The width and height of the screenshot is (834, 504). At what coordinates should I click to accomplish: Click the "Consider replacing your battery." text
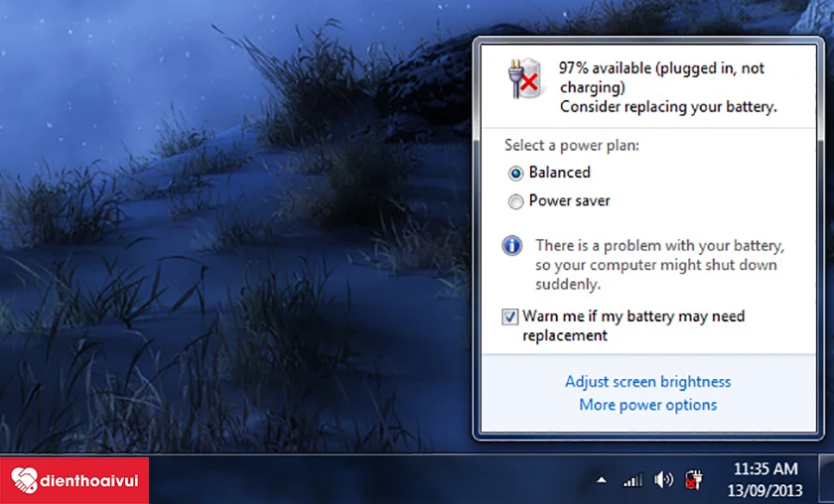tap(668, 107)
